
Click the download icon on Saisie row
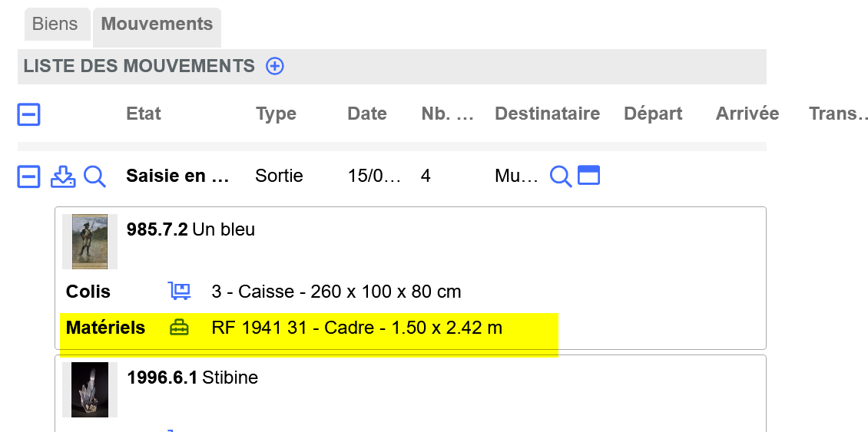63,177
